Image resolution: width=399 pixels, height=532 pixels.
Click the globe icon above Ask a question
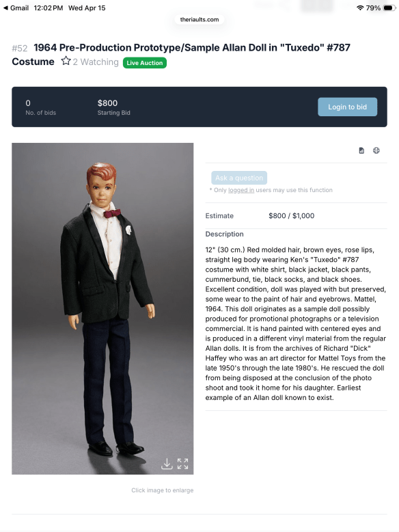point(376,150)
